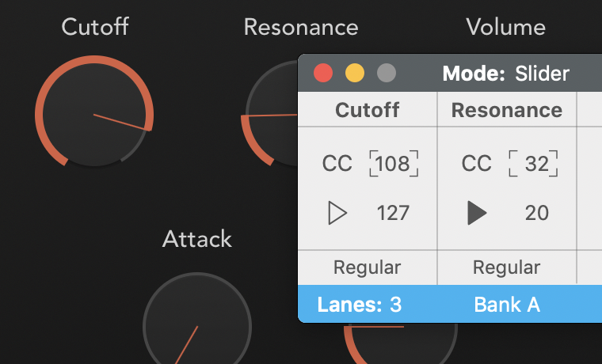The height and width of the screenshot is (364, 602).
Task: Click CC type label in Cutoff lane
Action: point(337,164)
